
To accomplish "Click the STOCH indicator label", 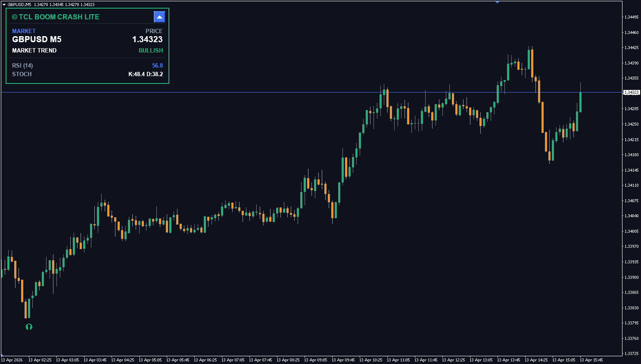I will point(22,74).
